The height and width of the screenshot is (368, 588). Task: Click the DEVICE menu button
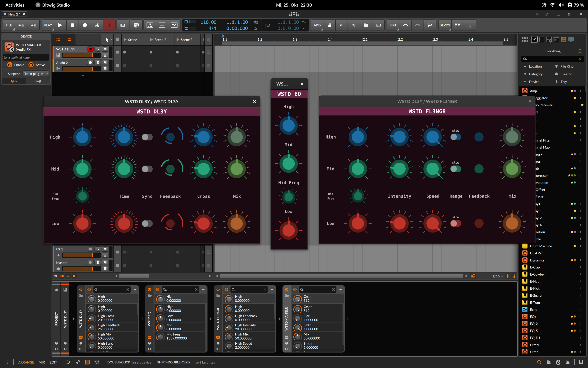(x=445, y=25)
